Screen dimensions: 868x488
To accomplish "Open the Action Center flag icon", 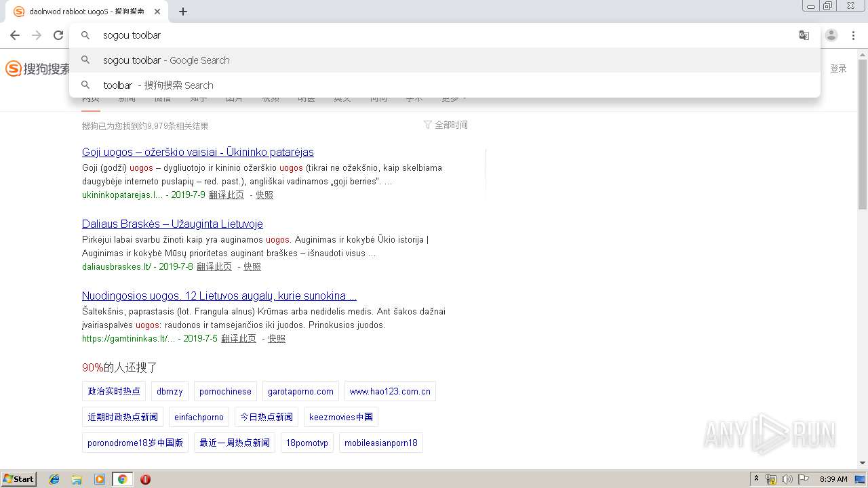I will click(804, 479).
